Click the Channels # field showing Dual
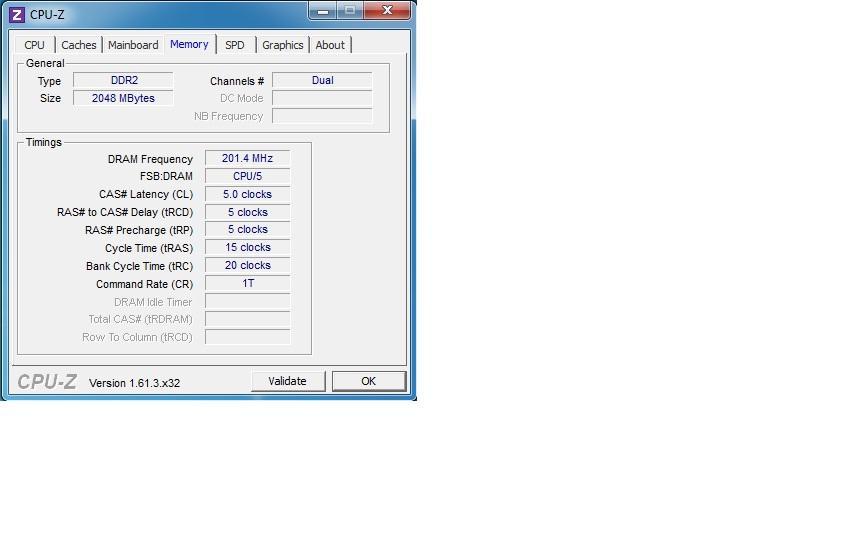 pos(322,80)
